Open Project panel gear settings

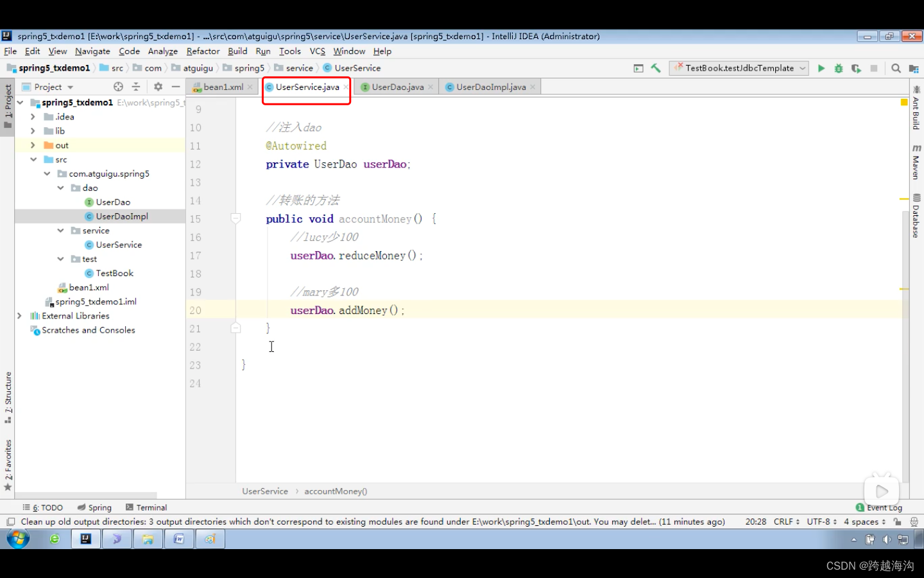tap(158, 87)
